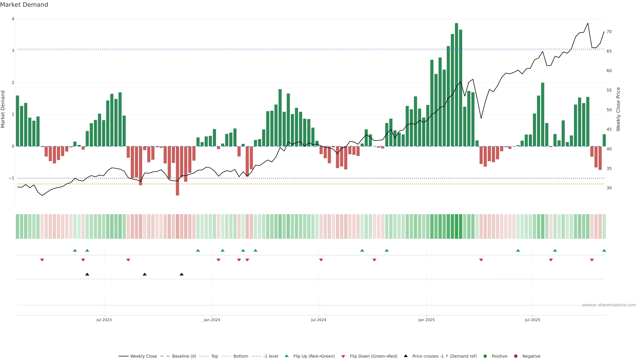
Task: Click the red Negative legend dot
Action: click(x=516, y=356)
